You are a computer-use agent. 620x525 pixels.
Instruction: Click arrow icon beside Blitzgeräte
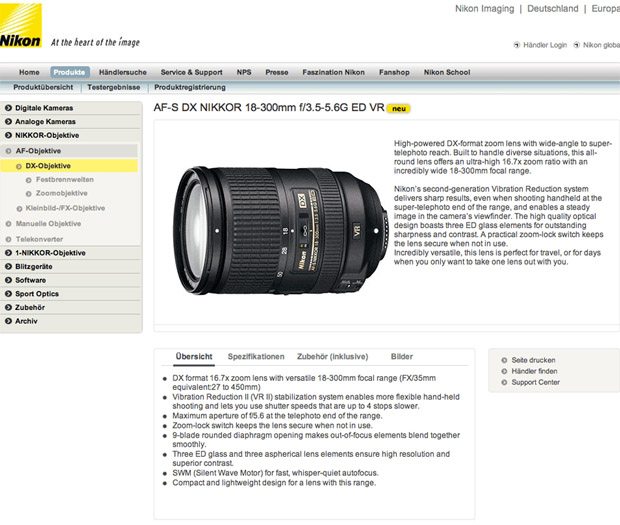8,266
